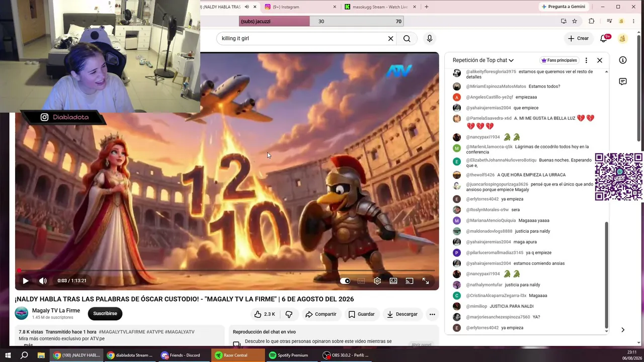Open the chat panel three-dot options
The image size is (644, 362).
point(586,60)
